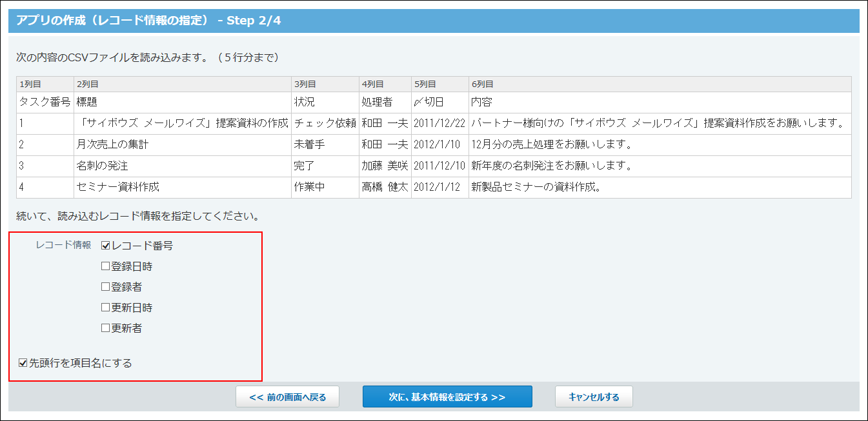The height and width of the screenshot is (421, 868).
Task: Click the 2列目 column header
Action: tap(183, 84)
